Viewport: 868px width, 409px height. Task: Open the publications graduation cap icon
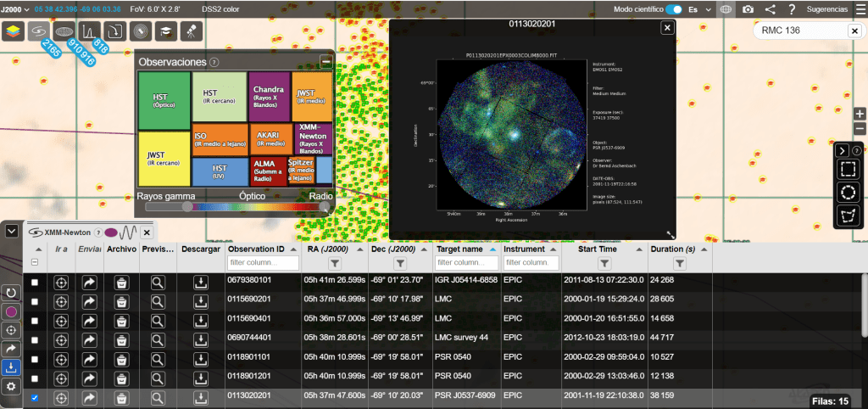point(167,31)
